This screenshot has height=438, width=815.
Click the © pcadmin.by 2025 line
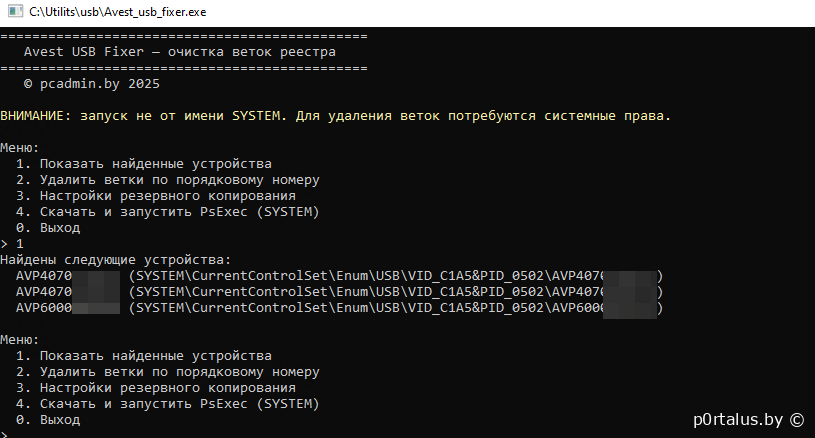click(91, 84)
